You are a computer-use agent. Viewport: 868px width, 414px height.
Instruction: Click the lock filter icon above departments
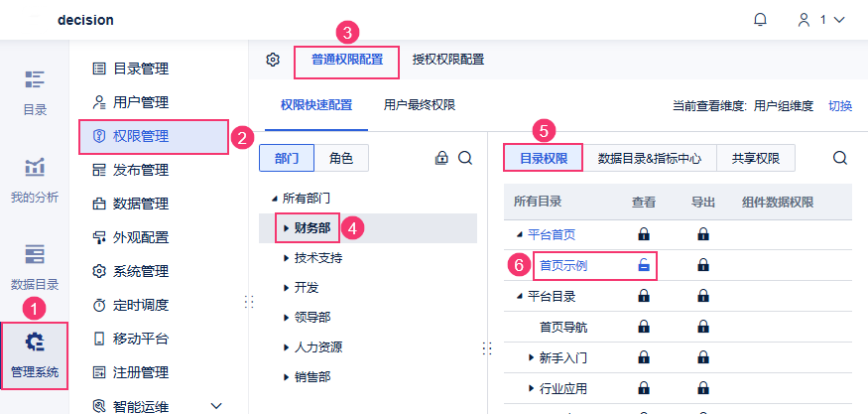[441, 158]
